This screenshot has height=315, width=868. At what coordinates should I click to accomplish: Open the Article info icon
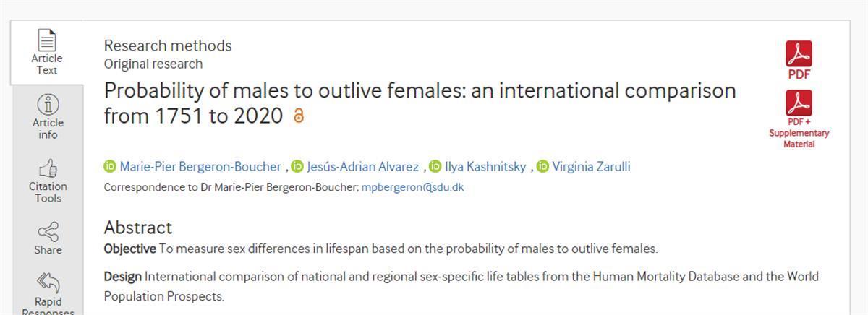tap(47, 104)
